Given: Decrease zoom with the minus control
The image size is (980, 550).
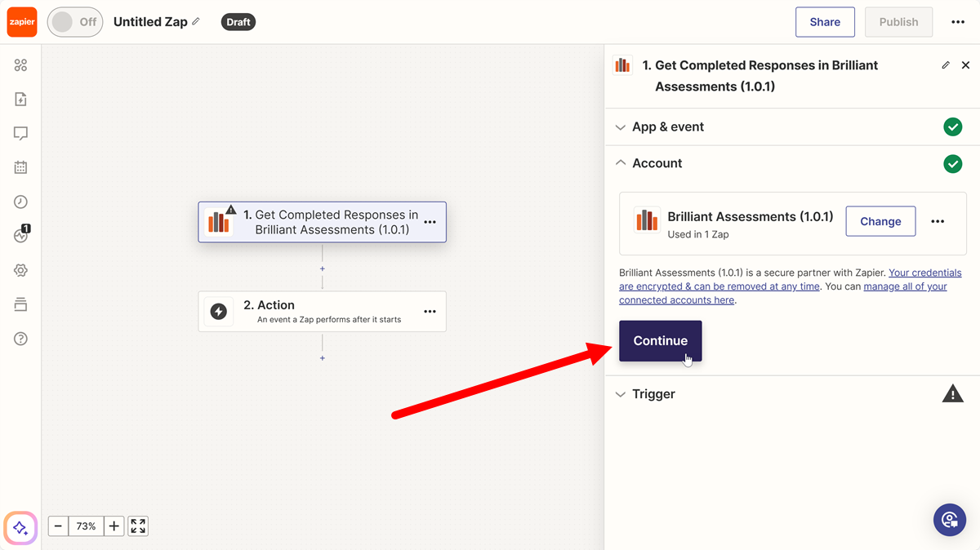Looking at the screenshot, I should click(x=57, y=526).
